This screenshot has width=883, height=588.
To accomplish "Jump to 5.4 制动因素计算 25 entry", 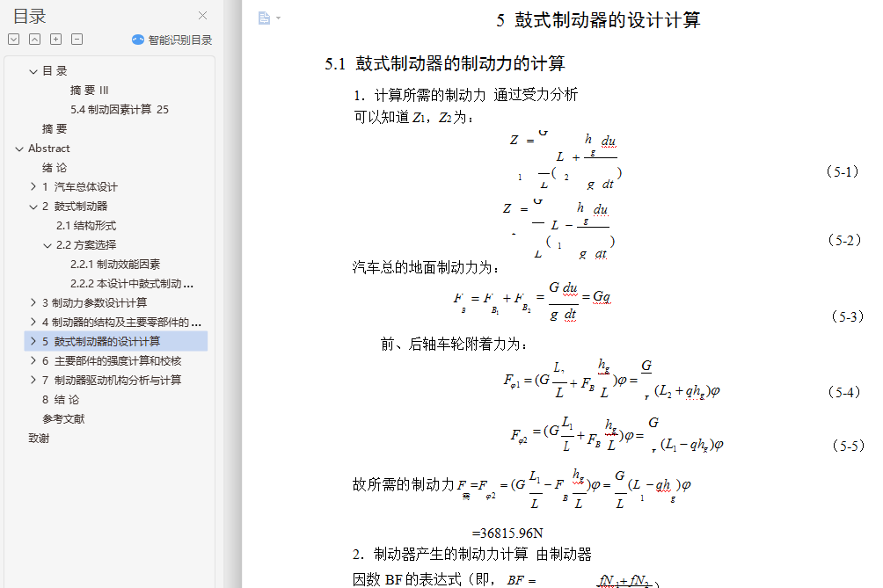I will 120,110.
